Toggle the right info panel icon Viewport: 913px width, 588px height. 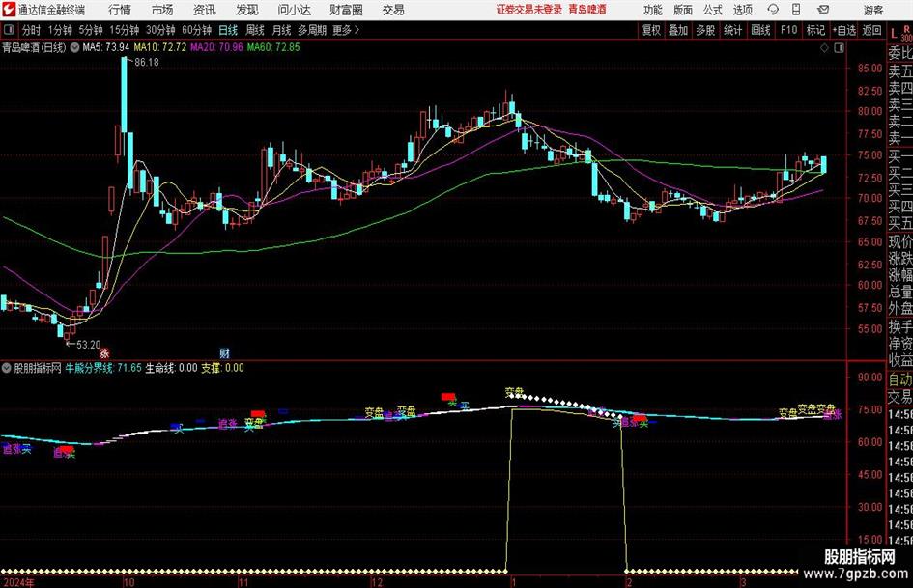pos(839,48)
